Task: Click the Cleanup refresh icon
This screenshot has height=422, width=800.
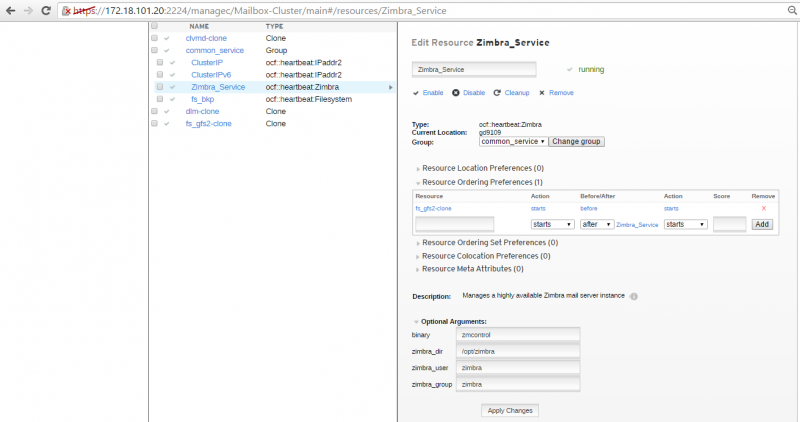Action: point(497,93)
